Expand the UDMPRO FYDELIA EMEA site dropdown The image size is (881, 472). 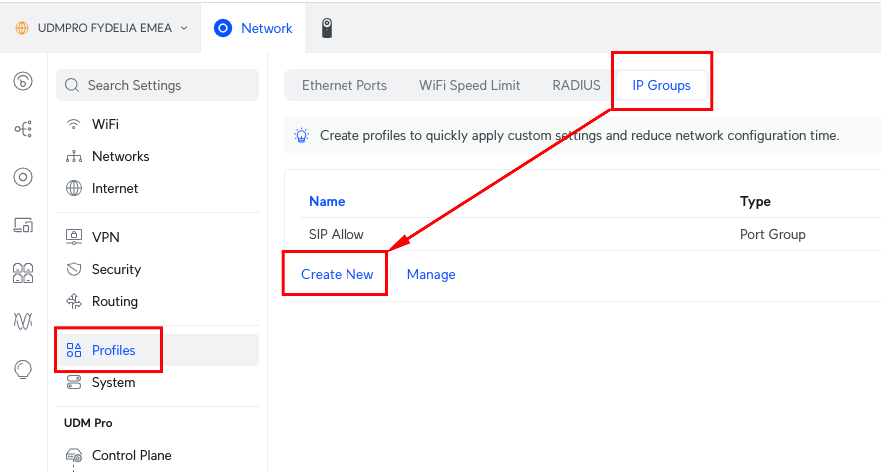tap(101, 28)
